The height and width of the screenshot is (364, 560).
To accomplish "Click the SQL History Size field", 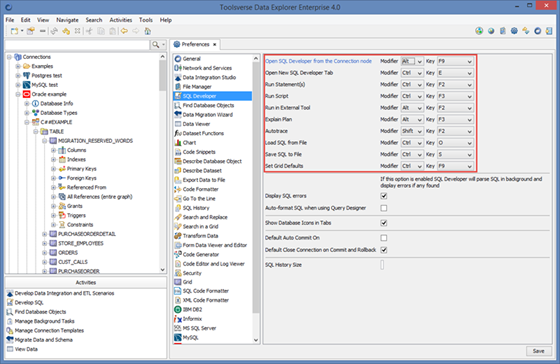I will coord(382,265).
